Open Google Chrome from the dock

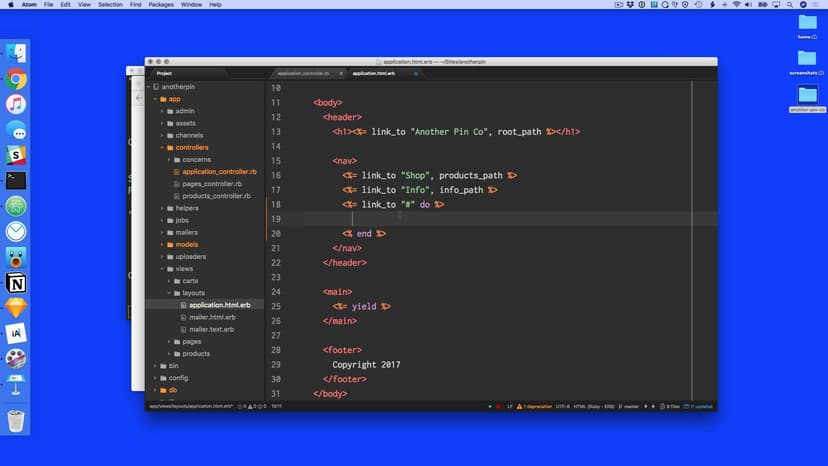[x=16, y=79]
